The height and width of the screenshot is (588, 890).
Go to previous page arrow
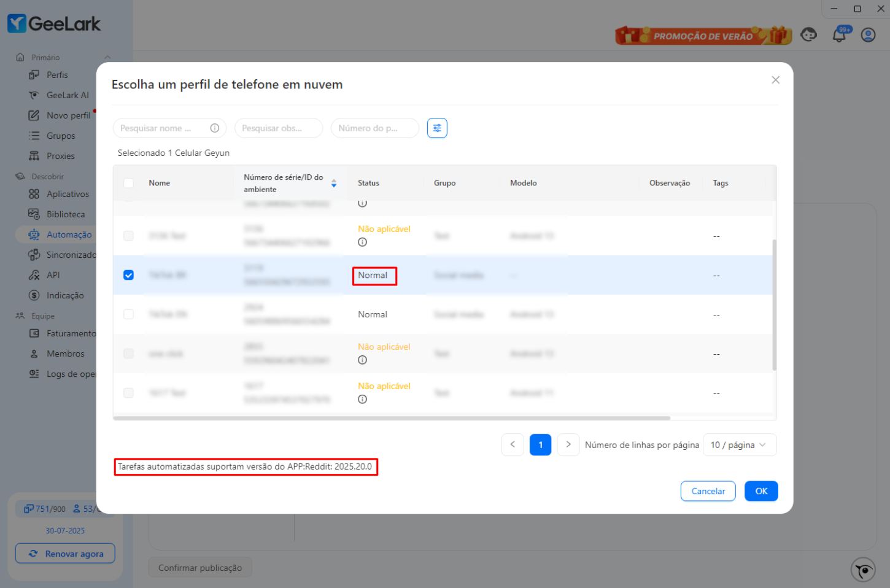click(513, 445)
